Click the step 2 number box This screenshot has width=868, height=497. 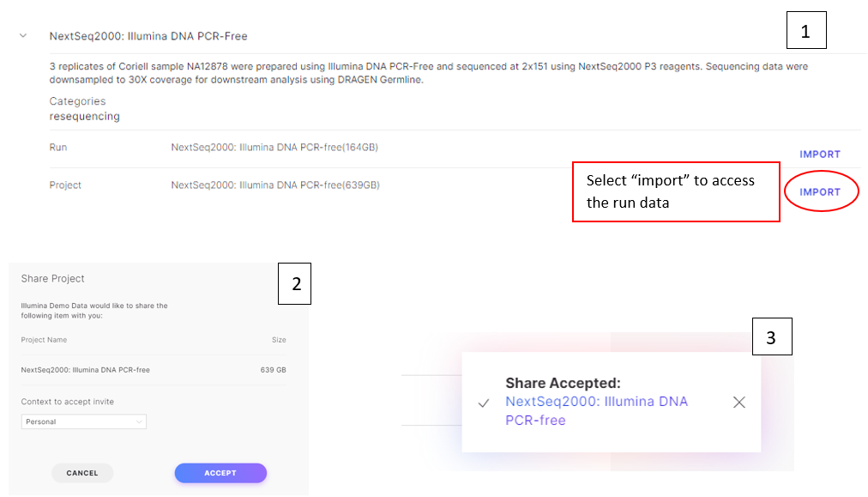pos(294,283)
